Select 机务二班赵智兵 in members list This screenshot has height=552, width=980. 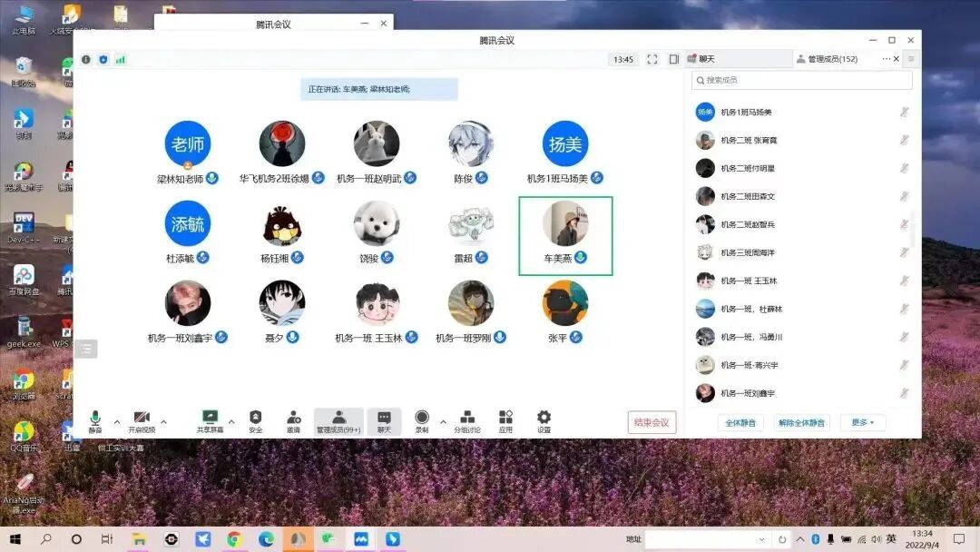[802, 224]
